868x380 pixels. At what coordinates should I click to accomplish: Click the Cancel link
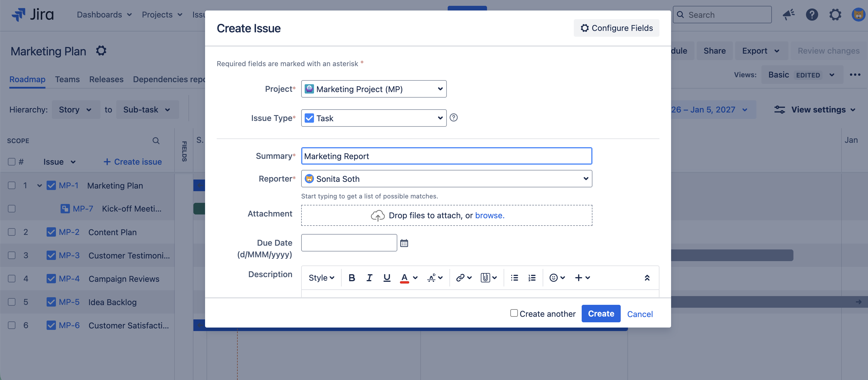[x=640, y=314]
